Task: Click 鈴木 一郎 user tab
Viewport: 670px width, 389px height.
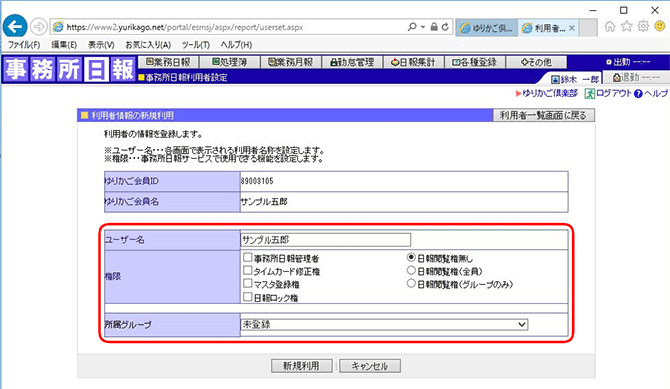Action: (x=575, y=79)
